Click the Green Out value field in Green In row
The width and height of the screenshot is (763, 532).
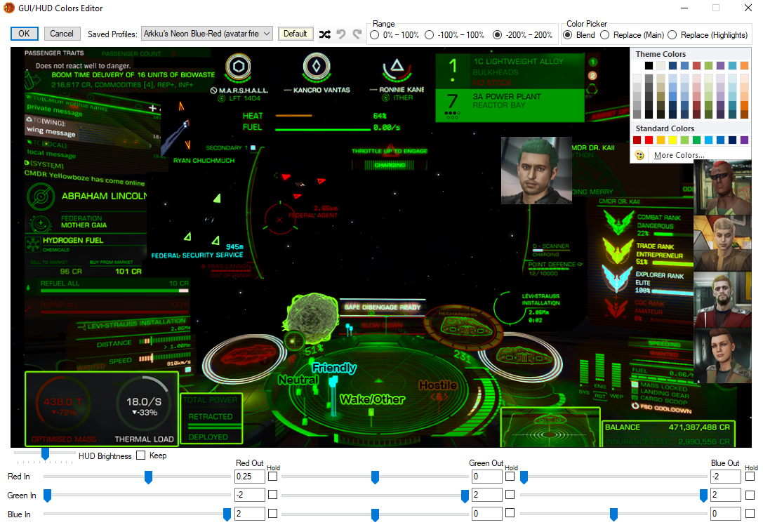click(x=486, y=495)
